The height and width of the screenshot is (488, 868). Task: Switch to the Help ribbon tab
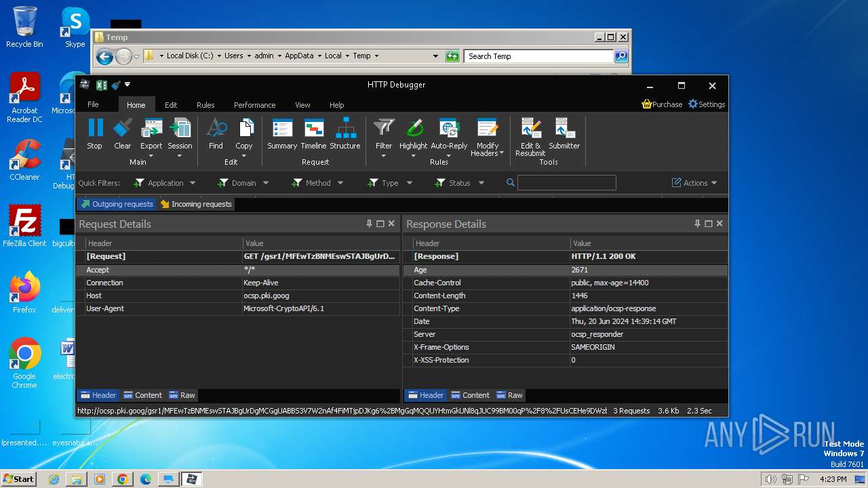click(337, 105)
